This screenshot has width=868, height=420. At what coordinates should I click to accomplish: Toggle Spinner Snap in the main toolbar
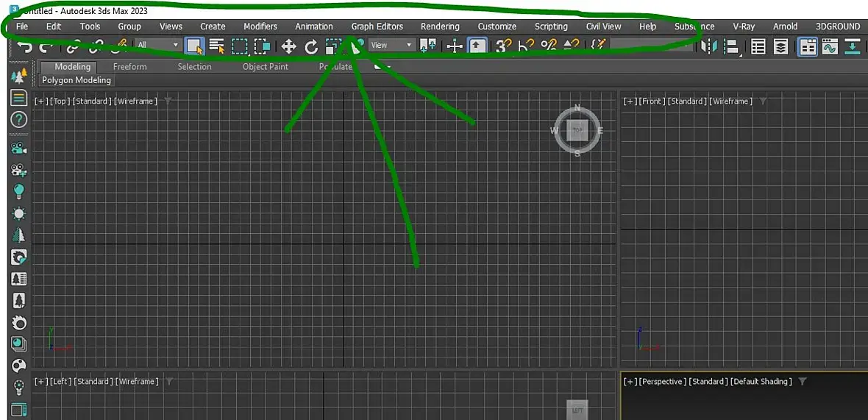click(572, 46)
